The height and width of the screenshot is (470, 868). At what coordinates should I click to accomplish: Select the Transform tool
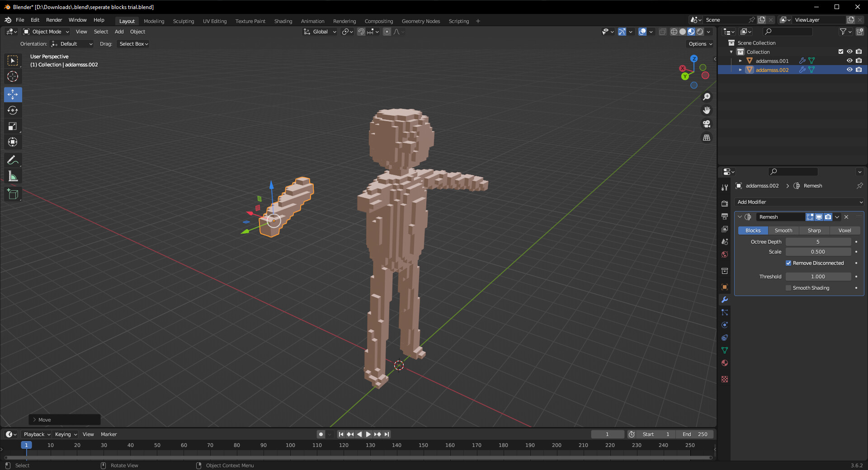[x=13, y=142]
